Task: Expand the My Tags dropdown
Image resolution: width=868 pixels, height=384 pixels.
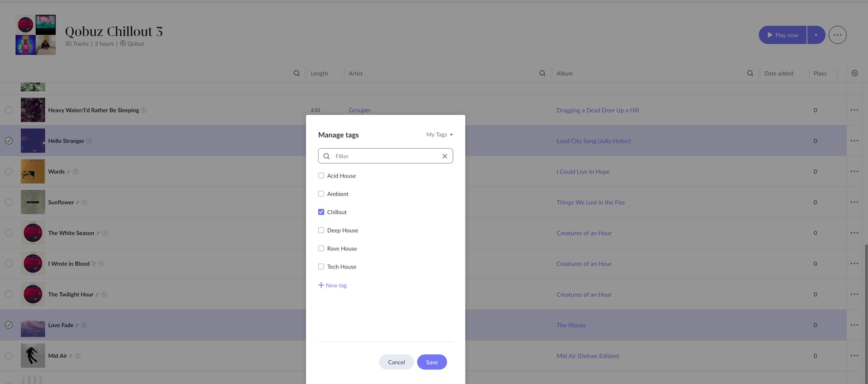Action: [x=439, y=135]
